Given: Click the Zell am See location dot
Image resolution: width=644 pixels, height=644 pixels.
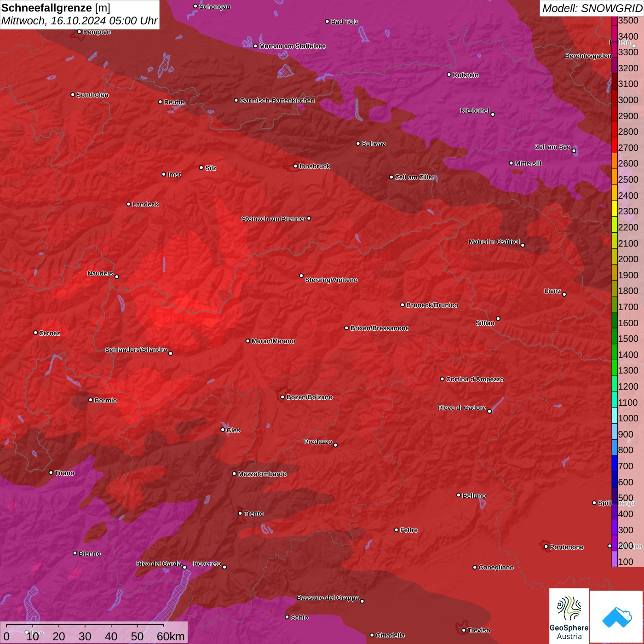Looking at the screenshot, I should pyautogui.click(x=574, y=151).
